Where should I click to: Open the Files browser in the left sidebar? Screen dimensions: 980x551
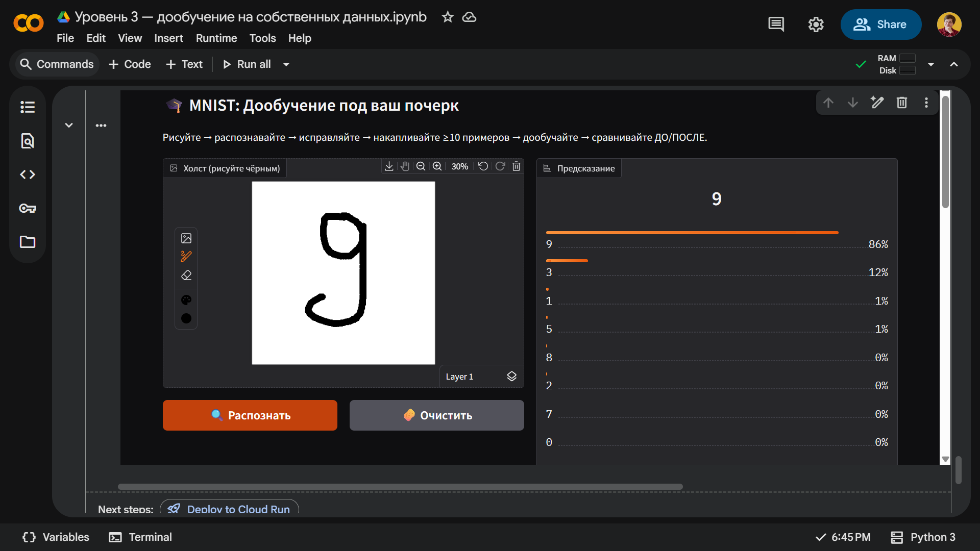[27, 242]
